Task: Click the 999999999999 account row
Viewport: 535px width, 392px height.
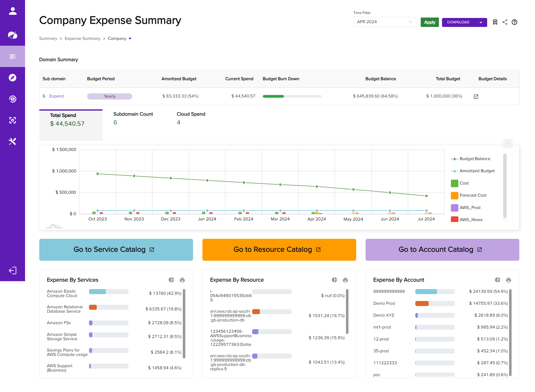Action: [440, 292]
